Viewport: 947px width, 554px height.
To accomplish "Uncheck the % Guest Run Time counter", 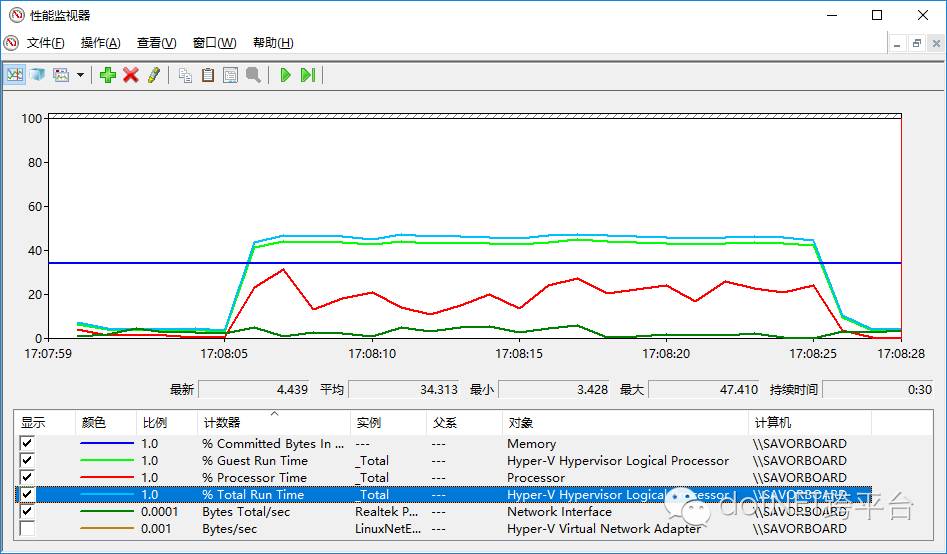I will coord(27,460).
